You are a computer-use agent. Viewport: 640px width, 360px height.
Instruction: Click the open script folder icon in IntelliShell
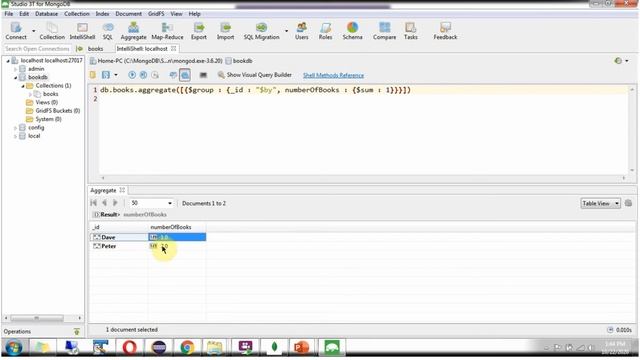(x=93, y=75)
